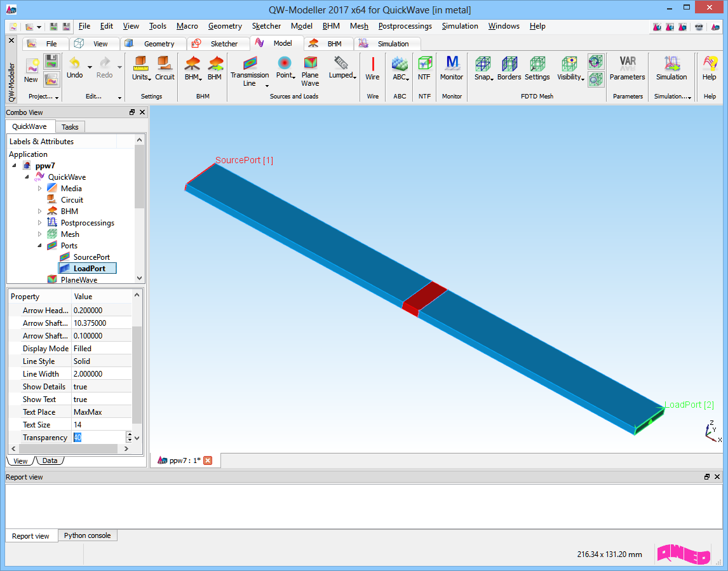
Task: Click the mesh Borders icon
Action: 509,64
